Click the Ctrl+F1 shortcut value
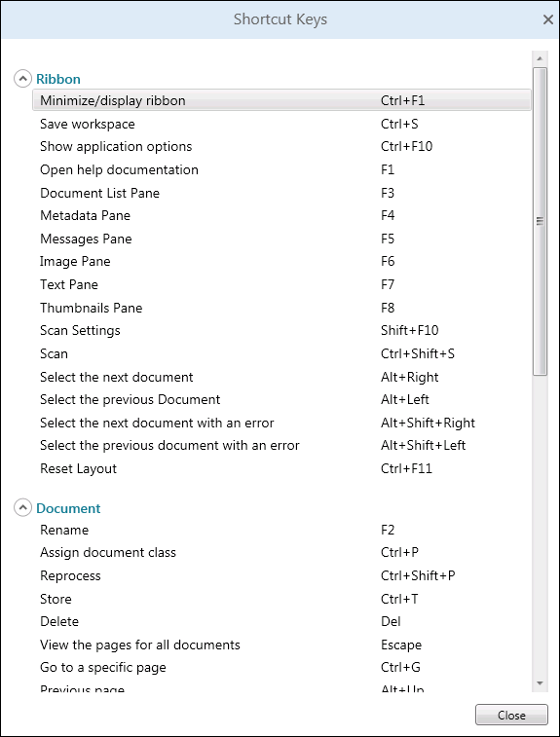Image resolution: width=560 pixels, height=737 pixels. click(402, 100)
